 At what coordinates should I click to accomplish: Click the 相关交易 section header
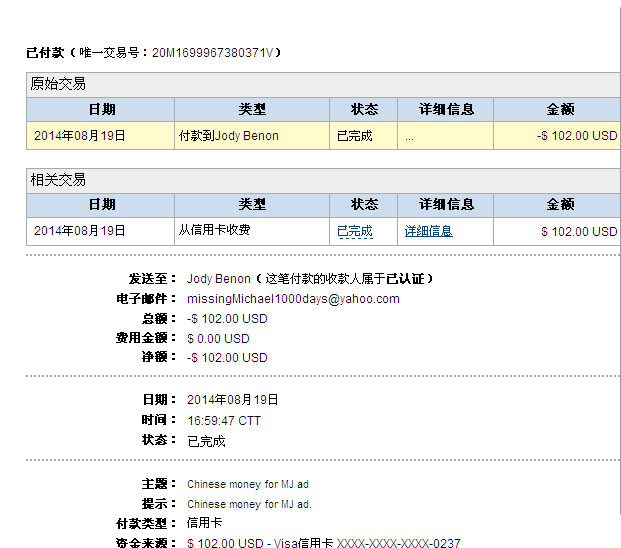58,180
